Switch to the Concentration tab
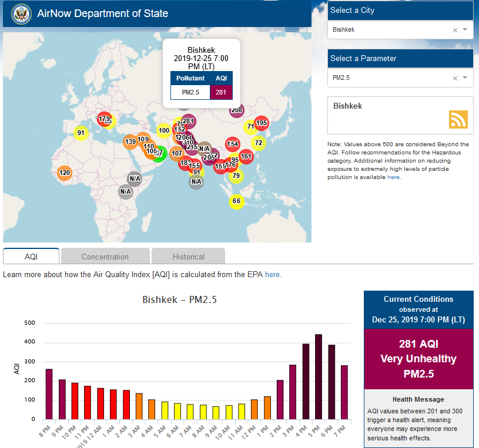 (105, 257)
